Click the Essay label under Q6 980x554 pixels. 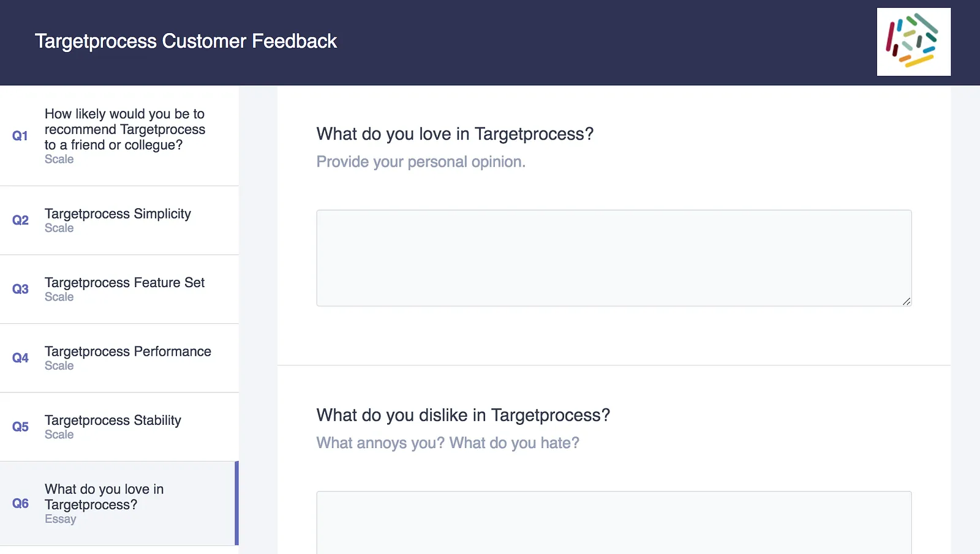[61, 519]
